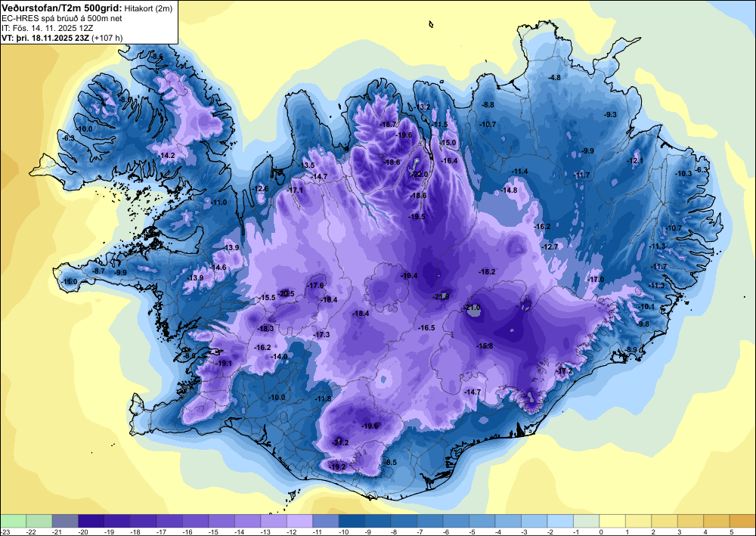Click the -12.7 temperature label

tap(550, 246)
